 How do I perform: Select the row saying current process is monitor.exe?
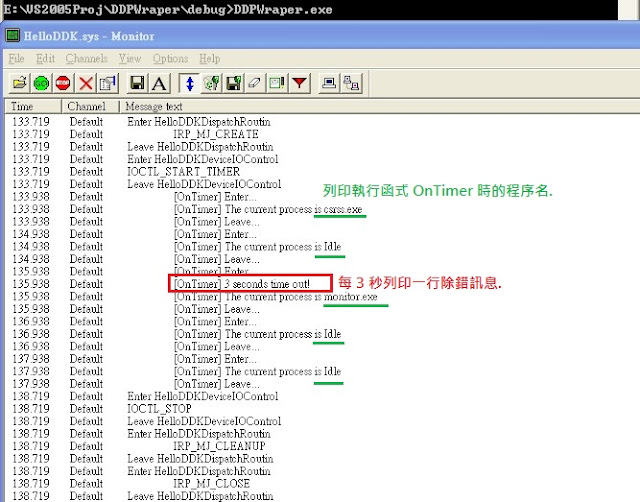point(322,297)
